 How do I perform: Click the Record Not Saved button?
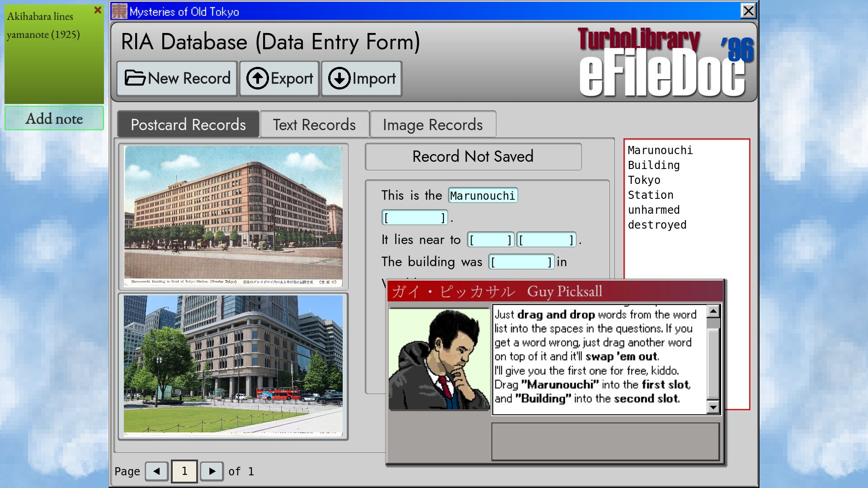[x=473, y=156]
